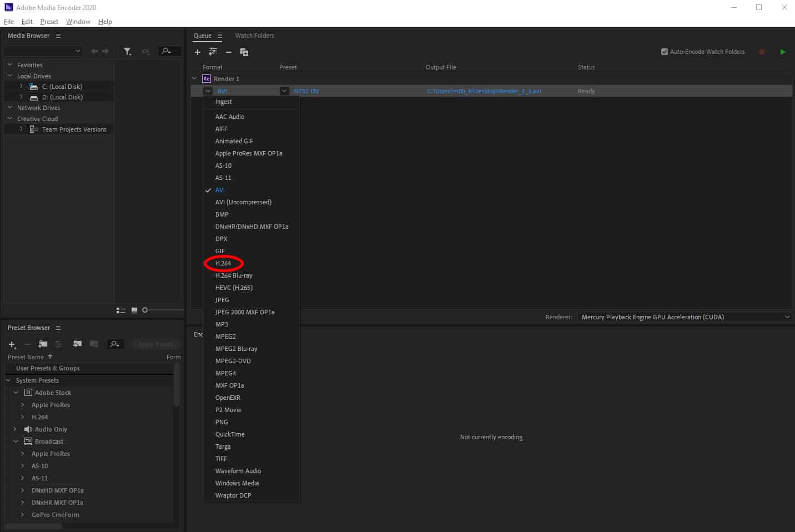
Task: Click the output file path link
Action: click(x=484, y=91)
